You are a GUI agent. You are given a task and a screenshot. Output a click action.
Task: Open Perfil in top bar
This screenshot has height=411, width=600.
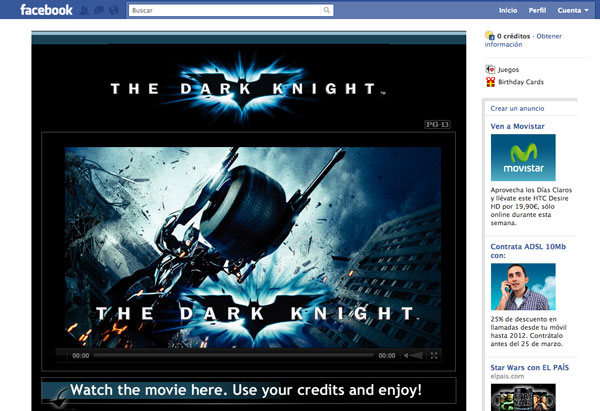[537, 10]
